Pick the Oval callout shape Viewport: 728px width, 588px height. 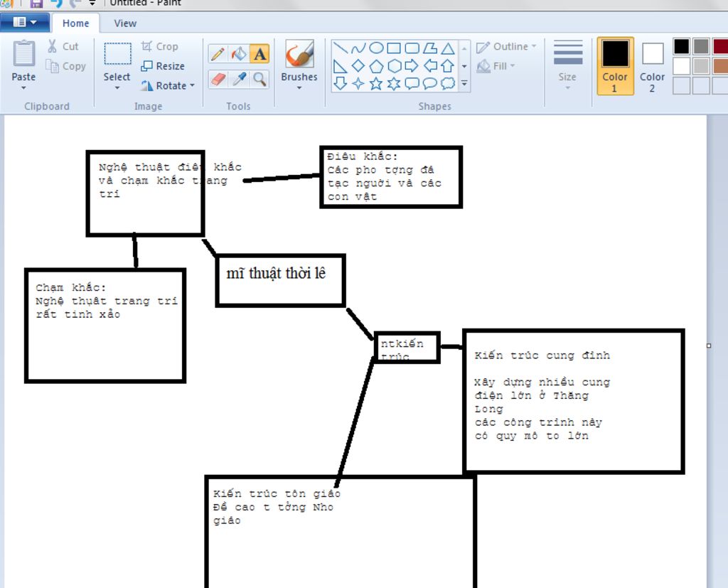(x=430, y=84)
